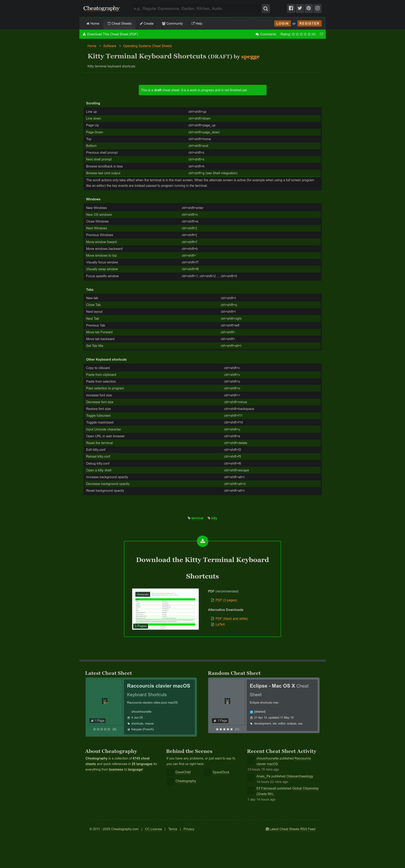This screenshot has height=868, width=405.
Task: Open the CC License footer link
Action: tap(153, 829)
